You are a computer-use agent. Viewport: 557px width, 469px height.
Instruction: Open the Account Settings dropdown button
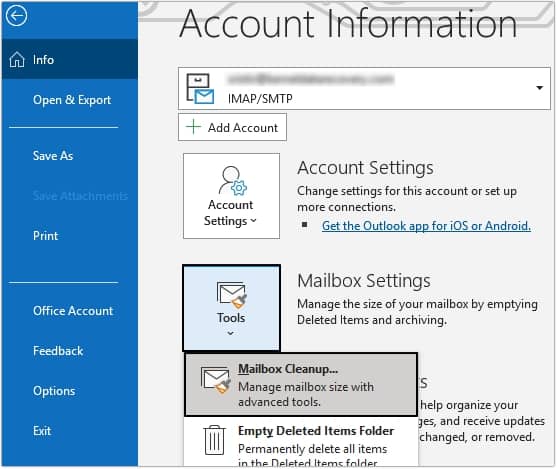point(231,196)
